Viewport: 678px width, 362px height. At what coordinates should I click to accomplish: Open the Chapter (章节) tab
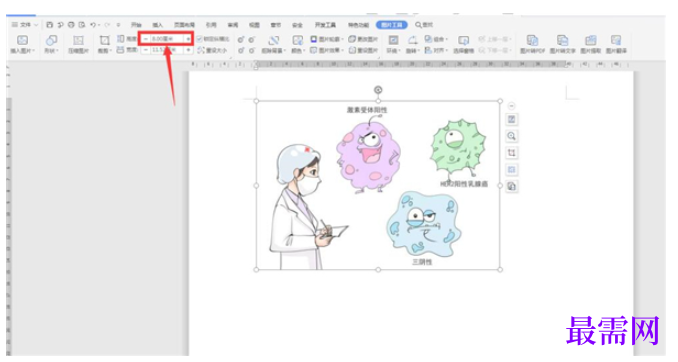[275, 25]
